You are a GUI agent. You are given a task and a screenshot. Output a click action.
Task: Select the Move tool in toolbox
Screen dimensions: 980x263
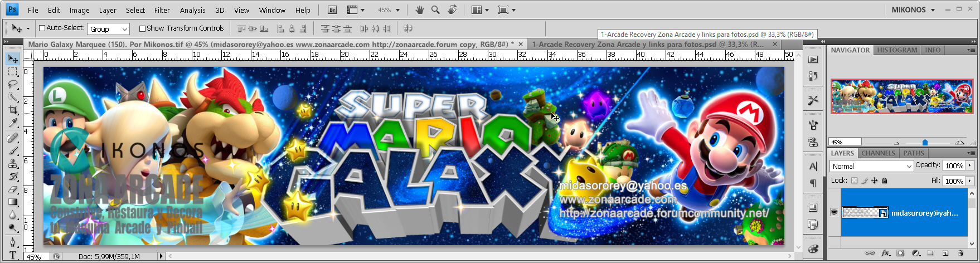(13, 59)
